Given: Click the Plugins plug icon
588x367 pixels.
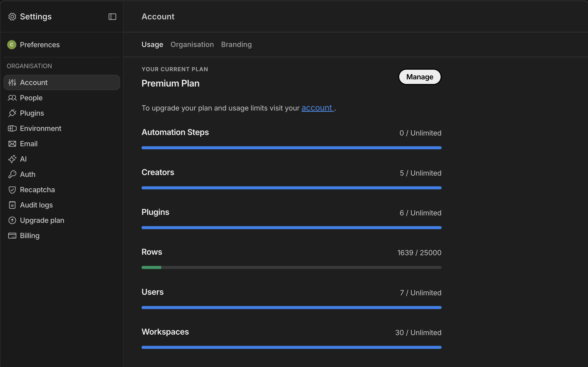Looking at the screenshot, I should point(12,113).
